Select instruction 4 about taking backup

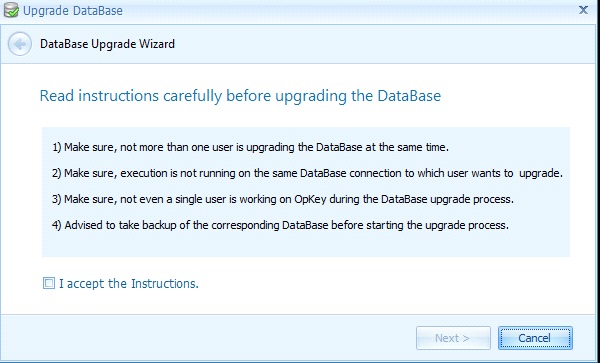pyautogui.click(x=280, y=225)
